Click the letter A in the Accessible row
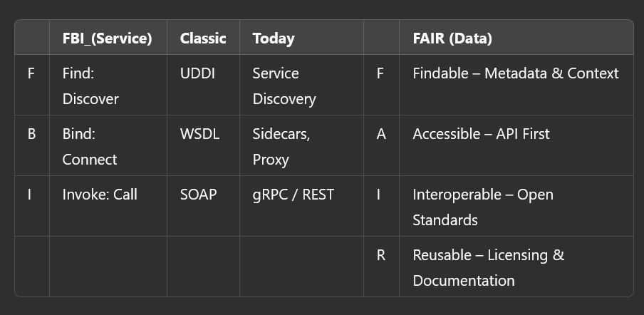644x315 pixels. (380, 134)
